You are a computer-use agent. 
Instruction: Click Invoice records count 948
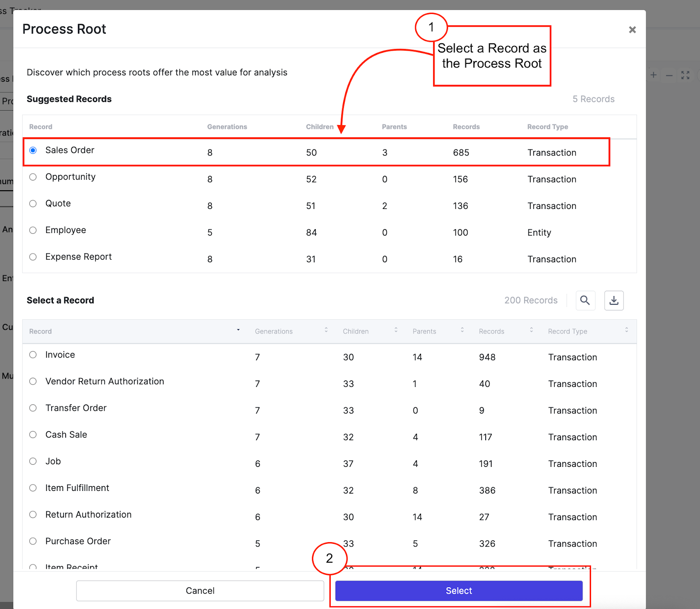coord(487,357)
